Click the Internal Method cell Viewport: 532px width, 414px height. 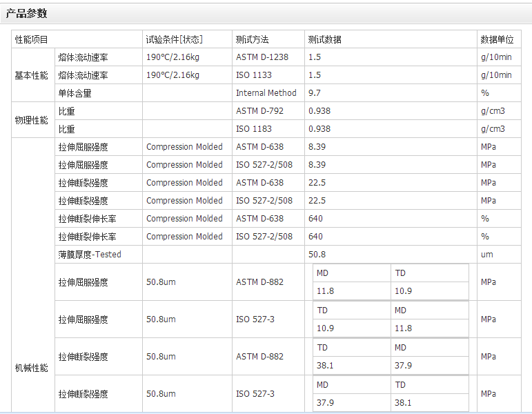(266, 93)
